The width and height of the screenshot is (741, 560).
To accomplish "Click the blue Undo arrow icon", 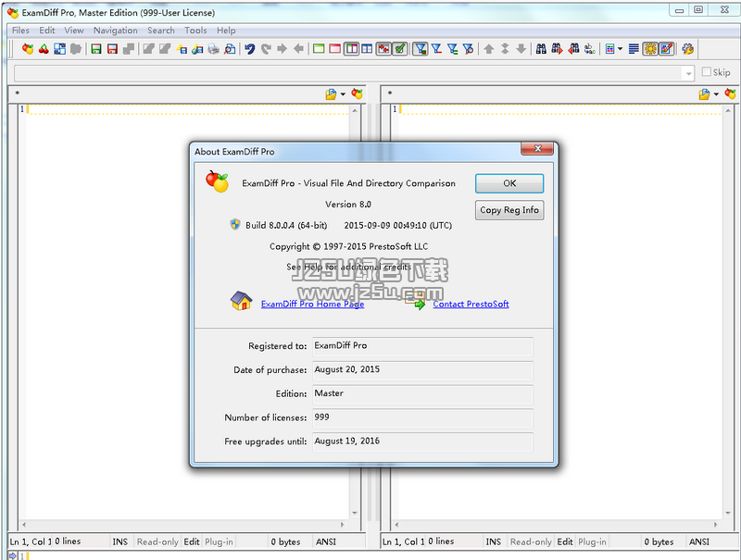I will click(x=250, y=49).
